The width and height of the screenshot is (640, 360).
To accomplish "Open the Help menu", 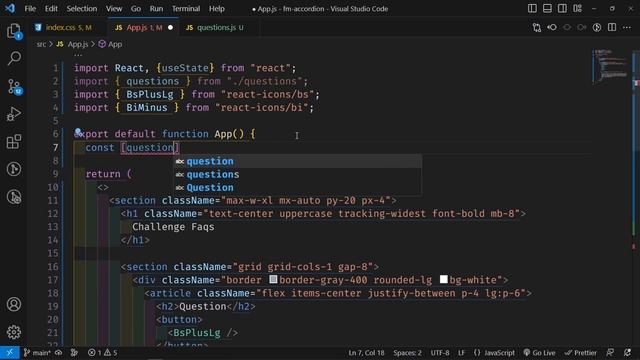I will (x=217, y=9).
